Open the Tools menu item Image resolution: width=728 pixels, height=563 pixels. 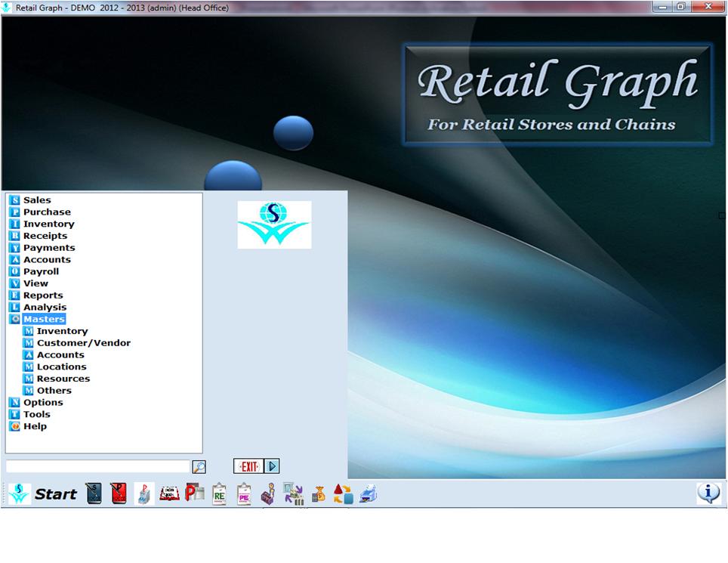37,414
